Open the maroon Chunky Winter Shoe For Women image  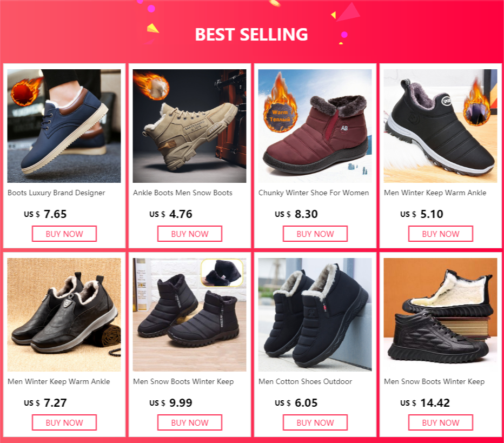315,126
